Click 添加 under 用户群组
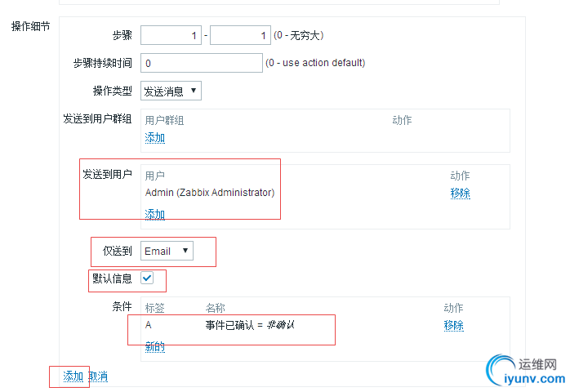Screen dimensions: 570x392 (155, 137)
